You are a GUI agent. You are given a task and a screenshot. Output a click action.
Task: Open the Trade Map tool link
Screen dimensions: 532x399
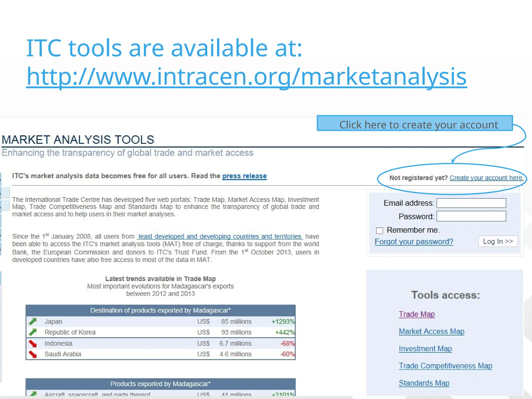click(x=417, y=314)
